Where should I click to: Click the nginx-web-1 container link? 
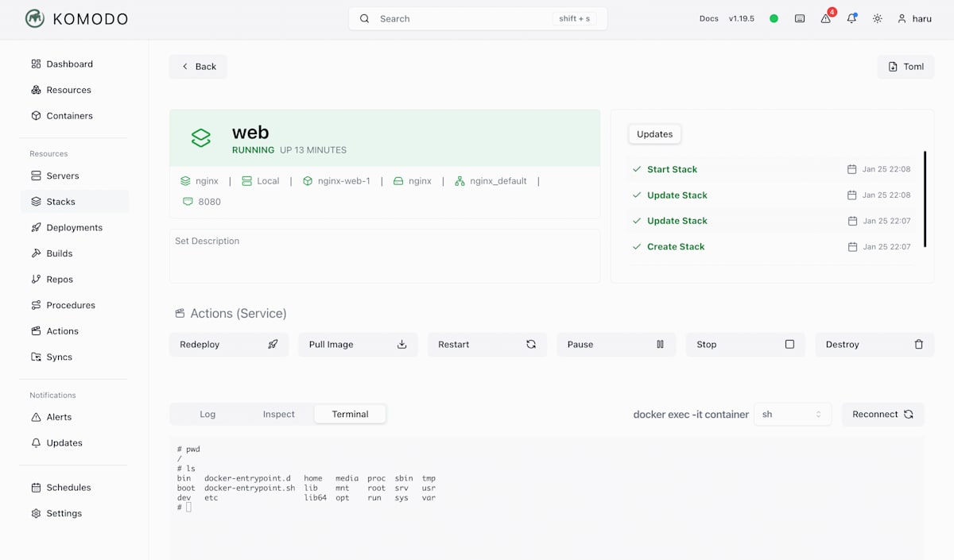tap(336, 181)
